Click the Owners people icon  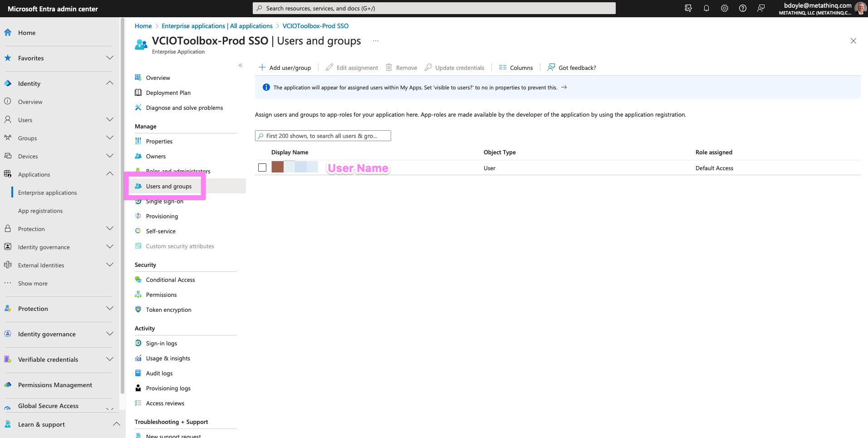pyautogui.click(x=138, y=156)
